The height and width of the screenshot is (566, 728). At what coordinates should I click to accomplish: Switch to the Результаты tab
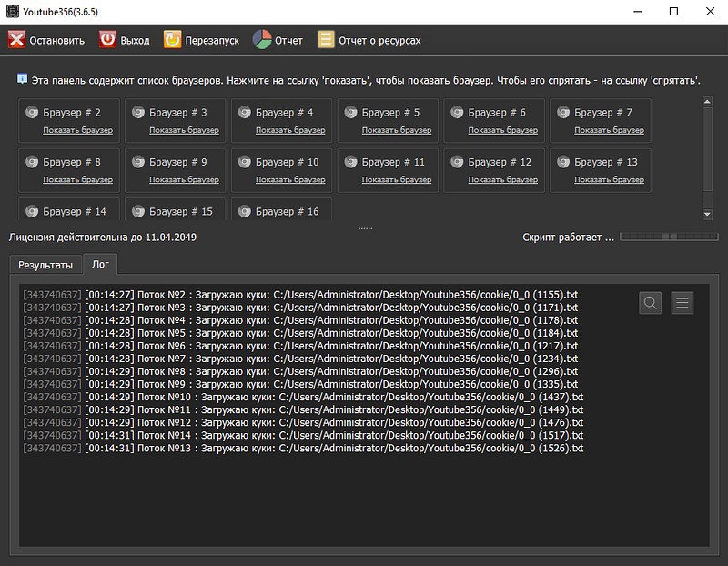point(45,266)
